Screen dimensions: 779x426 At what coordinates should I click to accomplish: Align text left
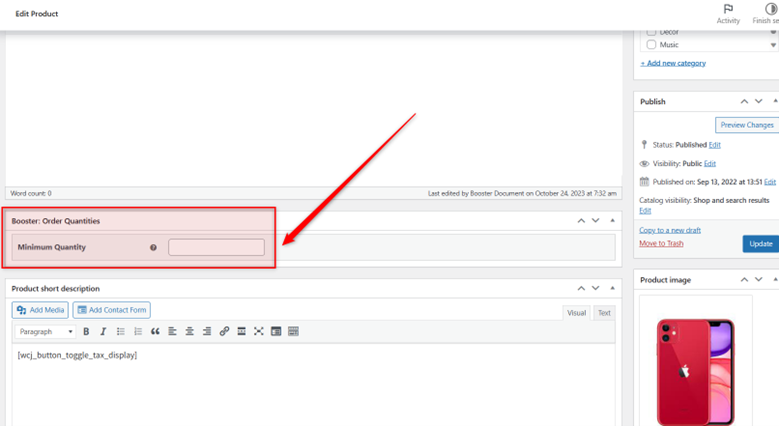pos(172,332)
